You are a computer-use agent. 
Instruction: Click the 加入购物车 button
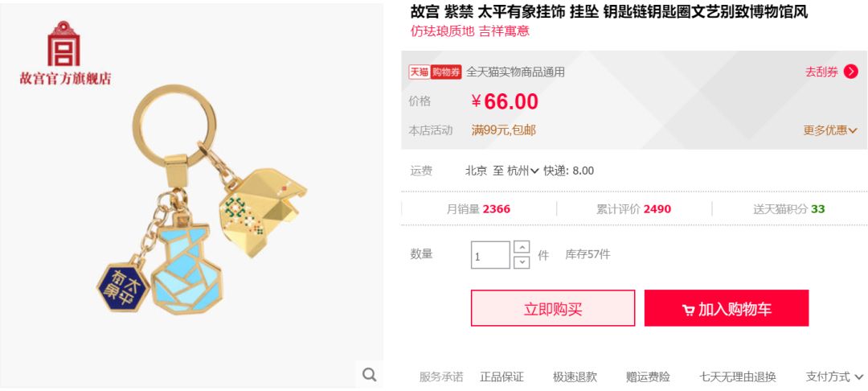click(727, 308)
